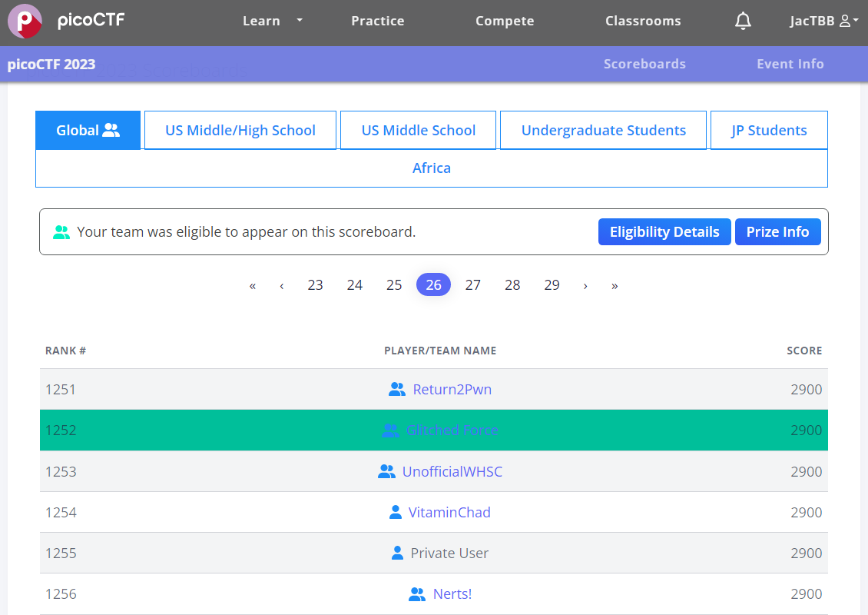Click the picoCTF 2023 event title
The height and width of the screenshot is (615, 868).
point(51,65)
